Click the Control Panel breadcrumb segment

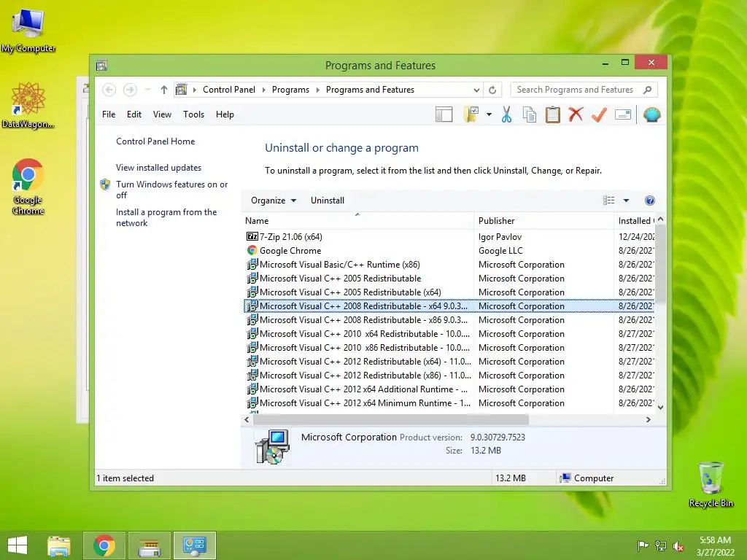tap(228, 90)
